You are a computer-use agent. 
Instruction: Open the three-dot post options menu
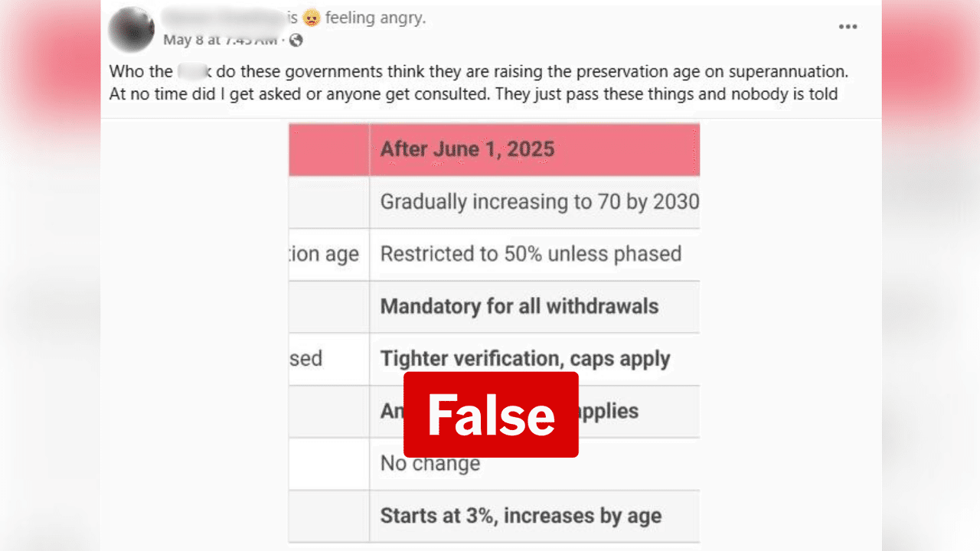tap(848, 26)
